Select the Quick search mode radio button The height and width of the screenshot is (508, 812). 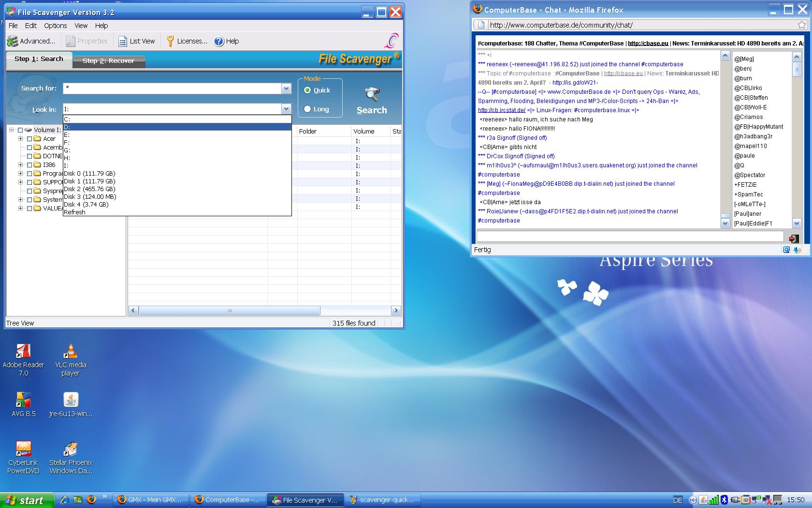point(307,90)
